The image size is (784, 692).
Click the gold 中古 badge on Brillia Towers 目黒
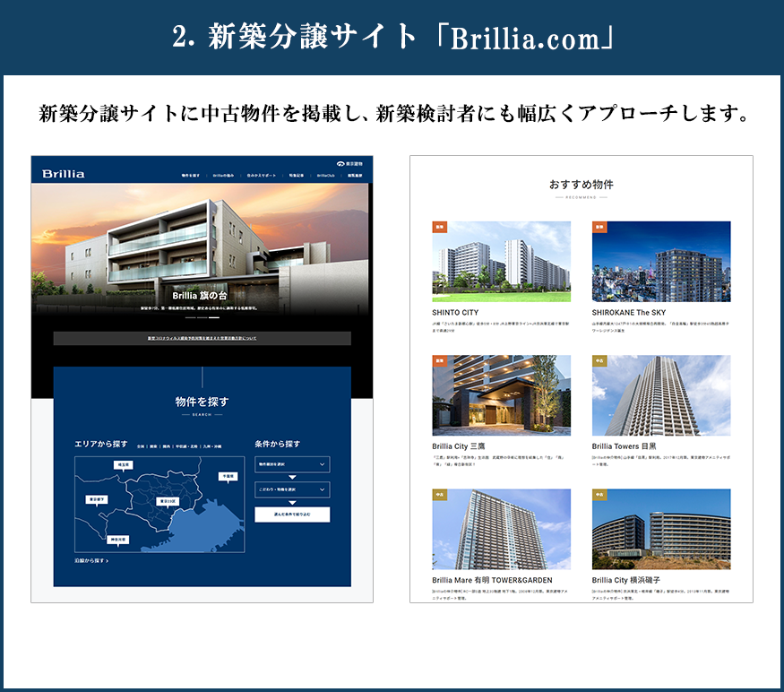599,360
